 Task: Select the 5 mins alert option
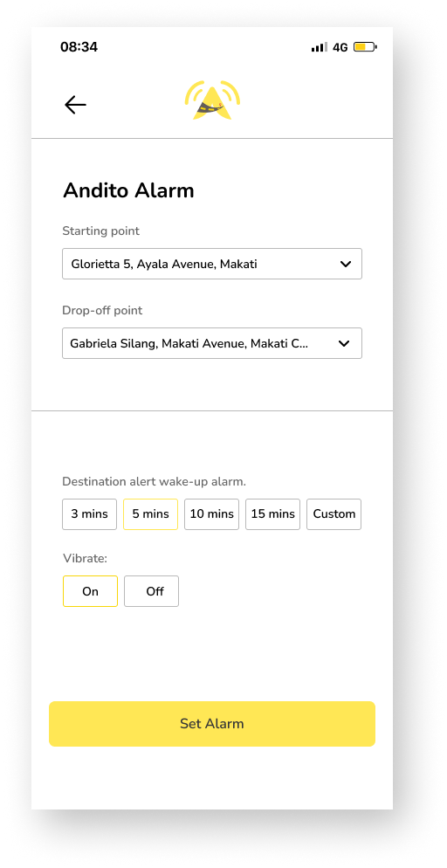click(150, 514)
